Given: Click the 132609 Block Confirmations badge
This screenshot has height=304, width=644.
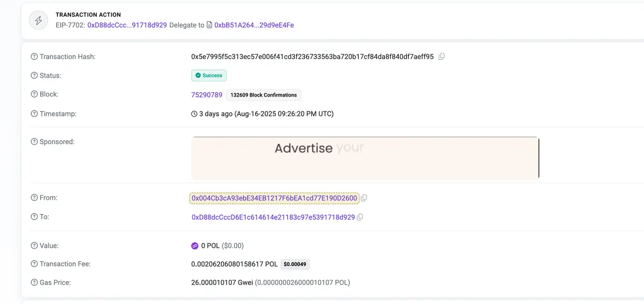Looking at the screenshot, I should (x=264, y=95).
